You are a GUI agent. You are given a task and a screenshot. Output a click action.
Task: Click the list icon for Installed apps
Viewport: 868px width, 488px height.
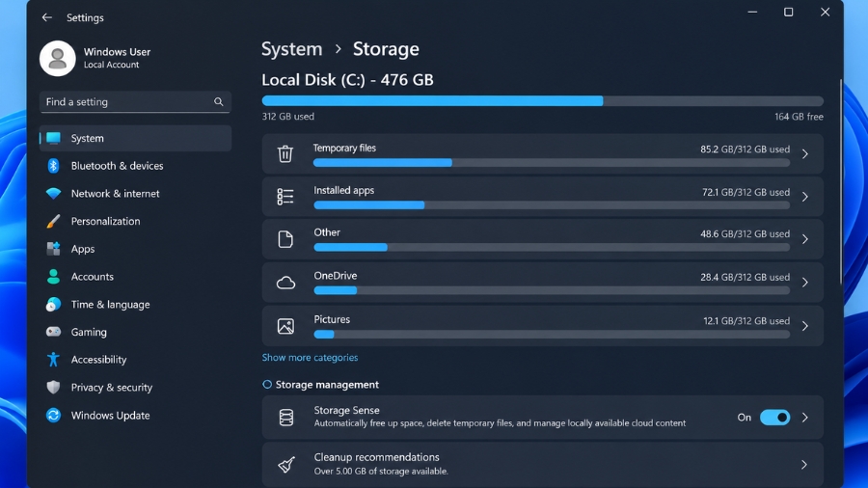[285, 197]
